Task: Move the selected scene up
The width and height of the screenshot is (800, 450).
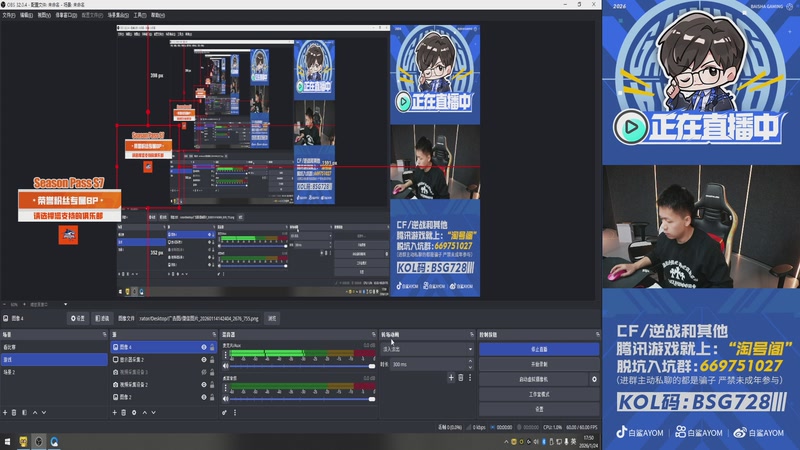Action: pos(35,412)
